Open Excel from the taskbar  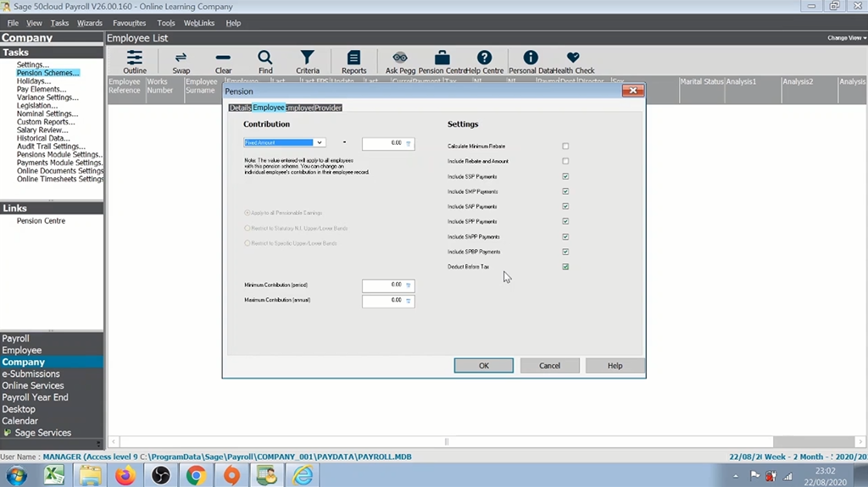[x=53, y=475]
